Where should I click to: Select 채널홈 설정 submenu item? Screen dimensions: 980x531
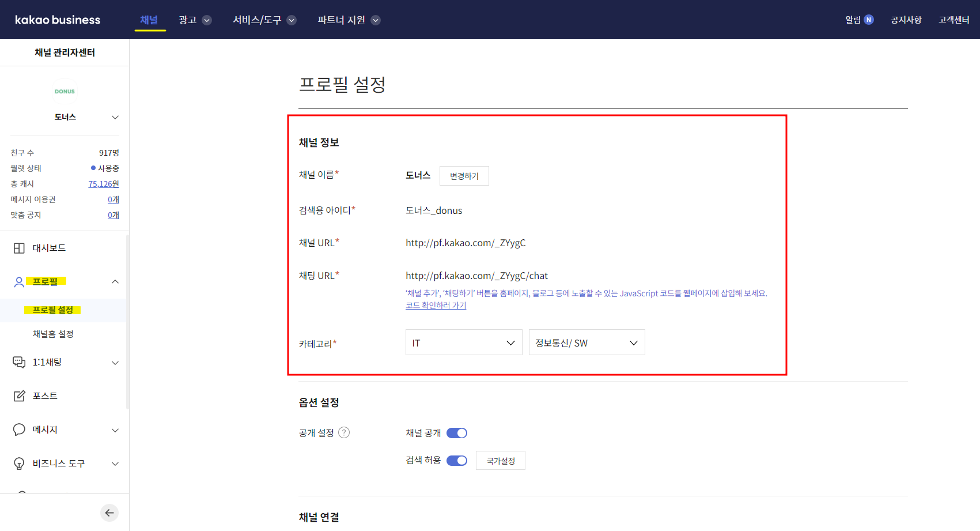(53, 334)
